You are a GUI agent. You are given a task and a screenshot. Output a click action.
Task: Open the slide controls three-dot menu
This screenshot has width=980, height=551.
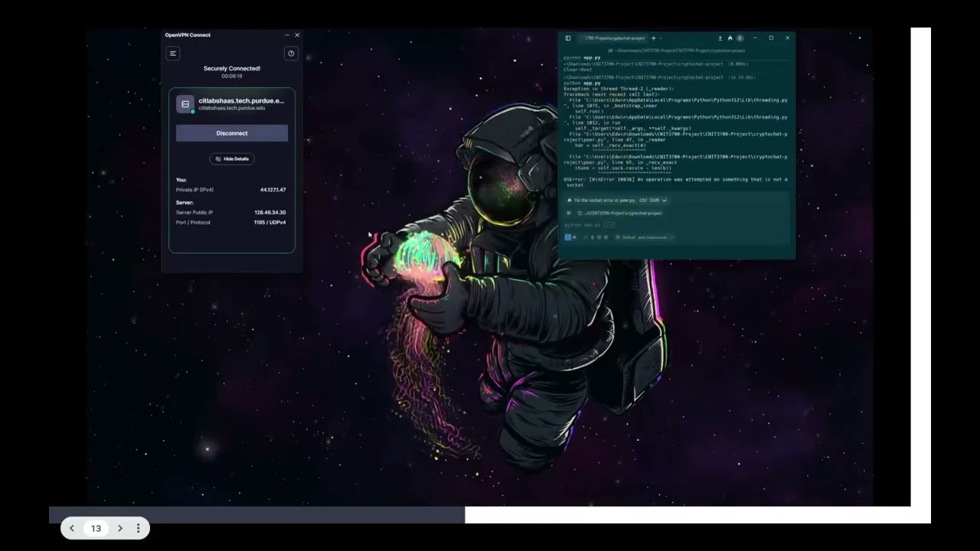tap(138, 528)
